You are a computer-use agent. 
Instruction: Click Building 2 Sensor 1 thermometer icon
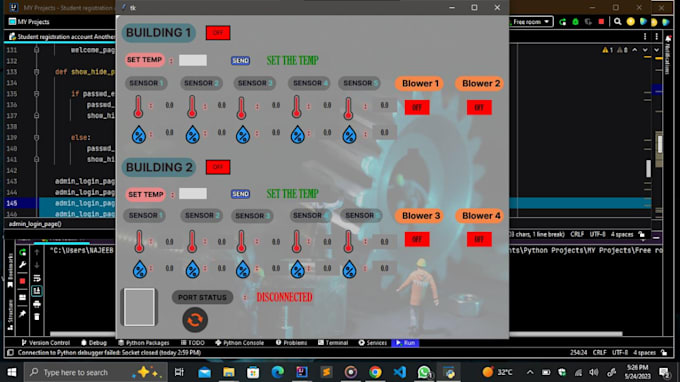(x=139, y=241)
